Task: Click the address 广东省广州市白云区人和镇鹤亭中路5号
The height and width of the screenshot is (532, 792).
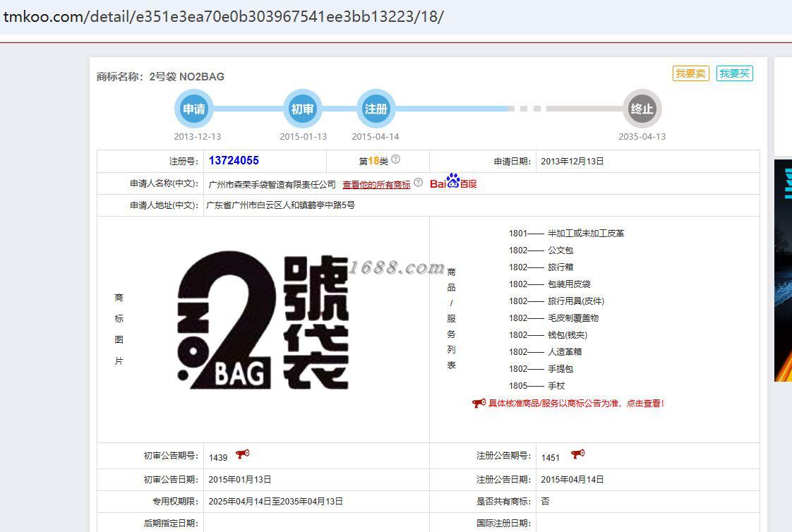Action: coord(280,205)
